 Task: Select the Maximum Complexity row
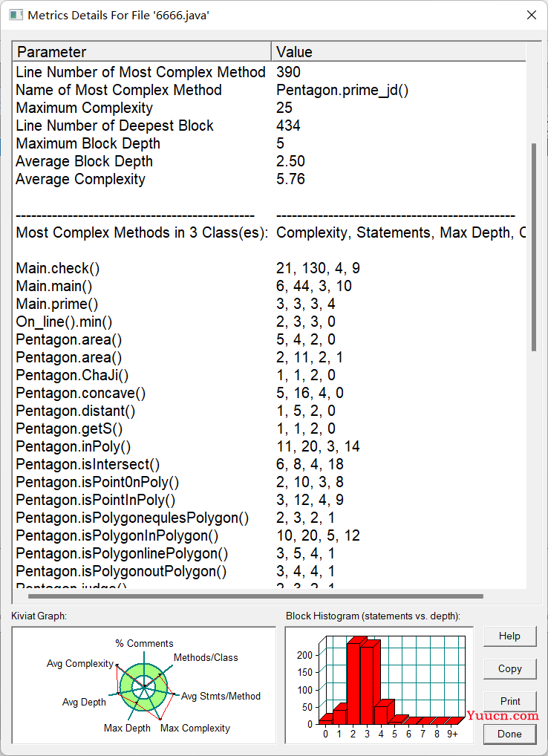click(x=270, y=108)
